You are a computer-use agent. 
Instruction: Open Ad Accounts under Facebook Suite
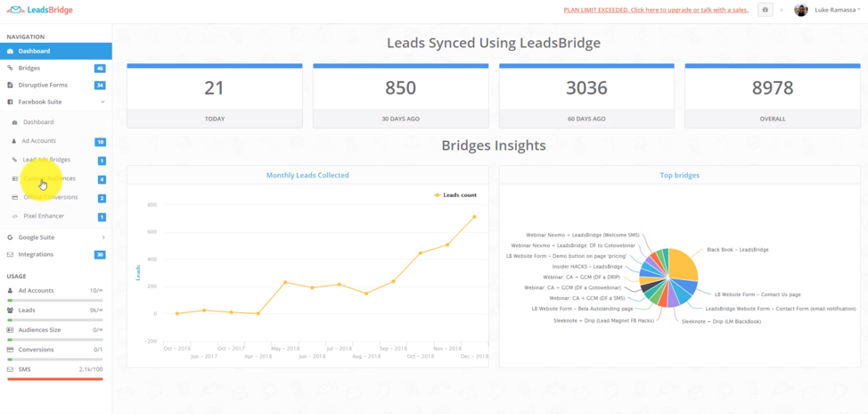click(38, 141)
